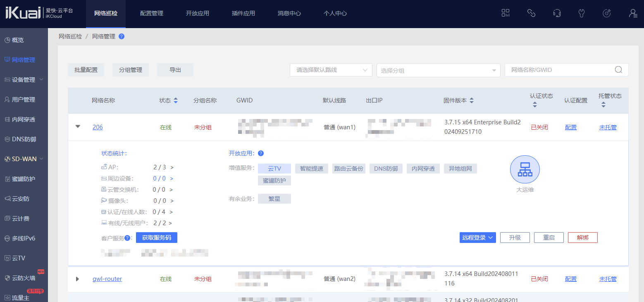Click help icon beside 网络管理 breadcrumb
The image size is (644, 302).
point(122,36)
